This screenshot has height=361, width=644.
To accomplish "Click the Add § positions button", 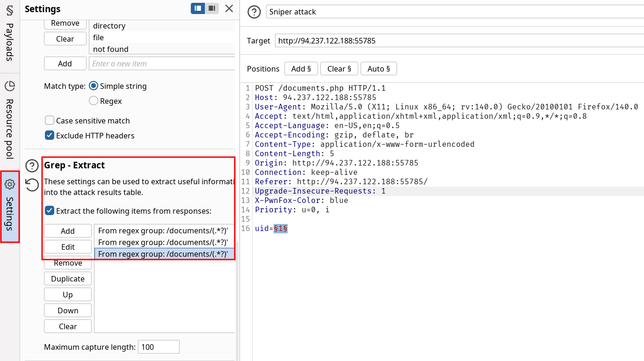I will click(x=301, y=69).
